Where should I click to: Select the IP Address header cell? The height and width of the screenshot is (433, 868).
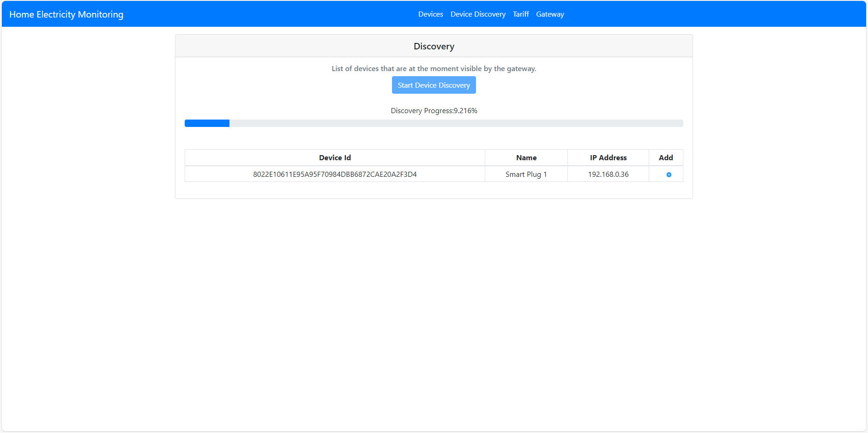(608, 157)
